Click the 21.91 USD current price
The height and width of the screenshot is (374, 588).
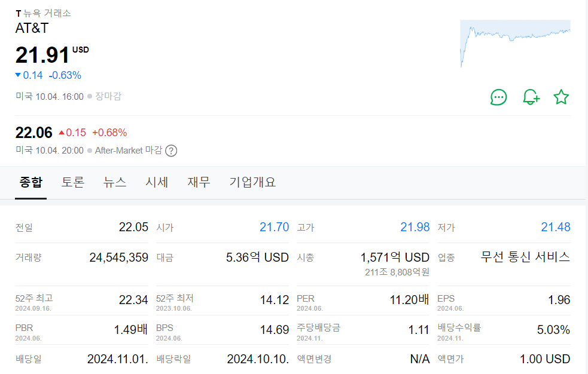52,54
